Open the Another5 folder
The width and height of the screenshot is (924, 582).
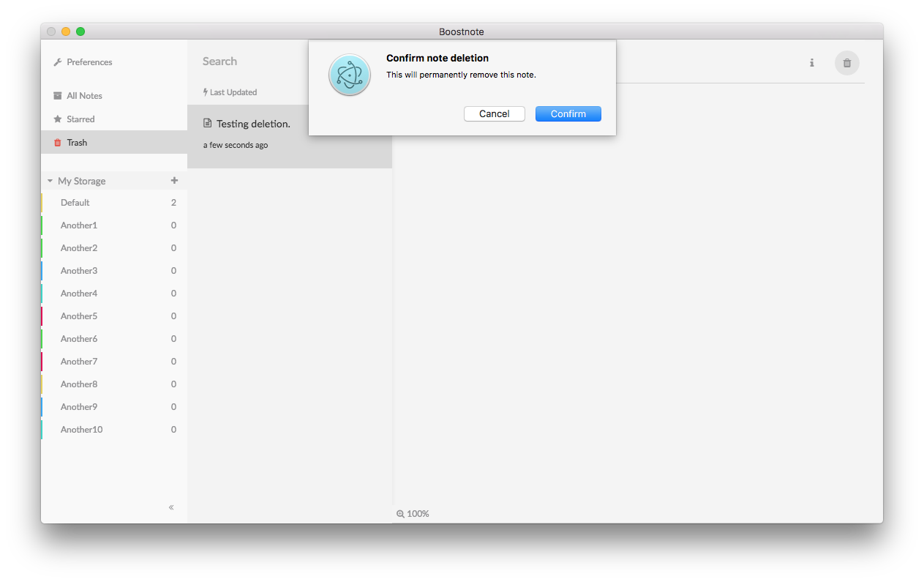click(79, 316)
